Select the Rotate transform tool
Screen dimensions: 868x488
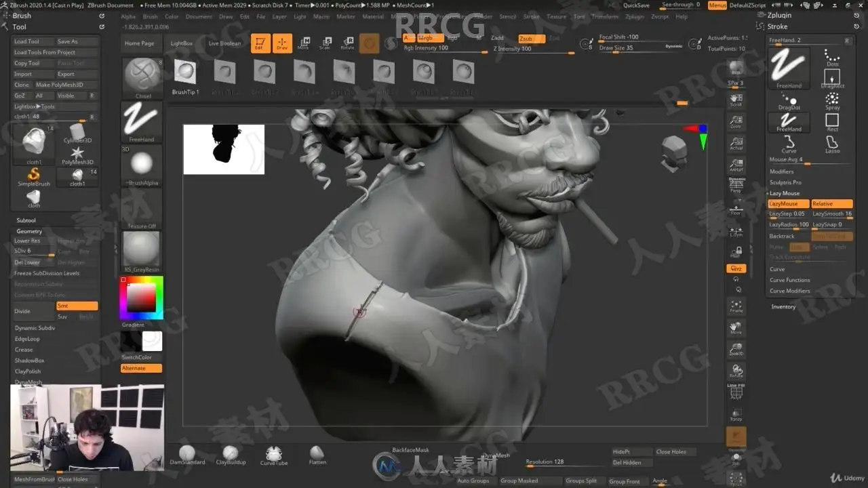[347, 43]
